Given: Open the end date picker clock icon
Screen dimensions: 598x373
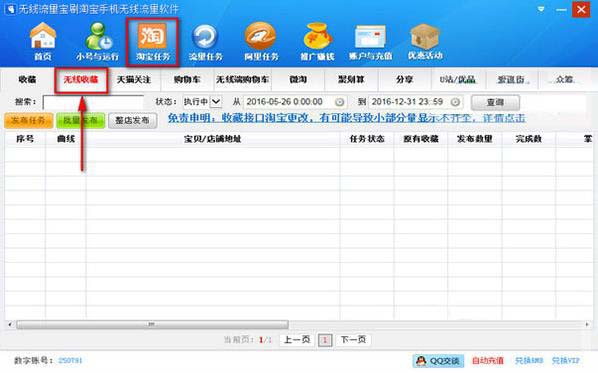Looking at the screenshot, I should pos(455,102).
